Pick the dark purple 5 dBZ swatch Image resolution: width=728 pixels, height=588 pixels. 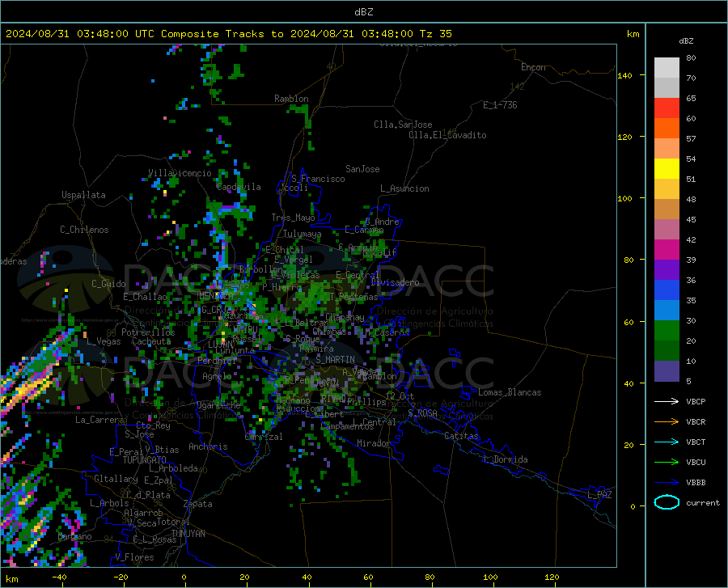click(667, 370)
